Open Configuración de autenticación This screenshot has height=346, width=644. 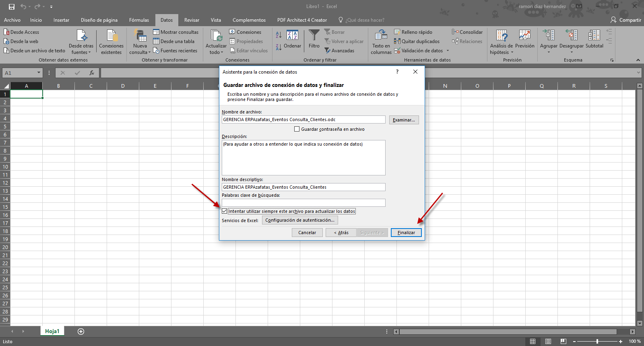tap(300, 220)
